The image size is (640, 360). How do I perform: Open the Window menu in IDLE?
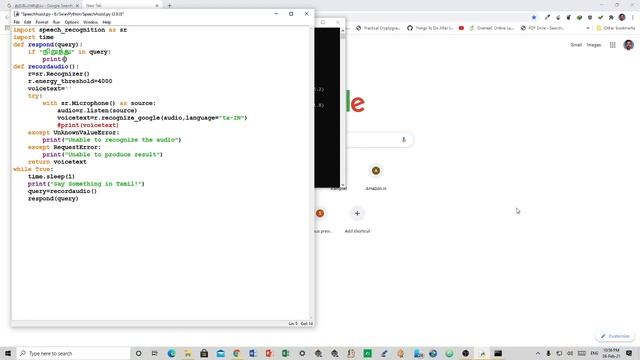tap(90, 22)
